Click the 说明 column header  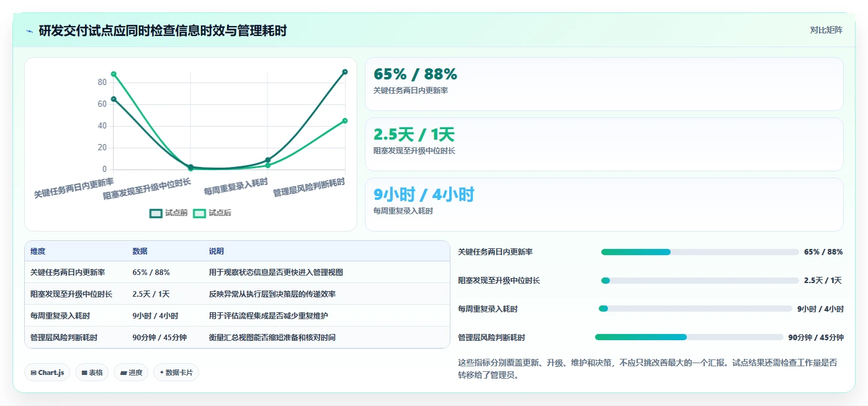[x=217, y=251]
